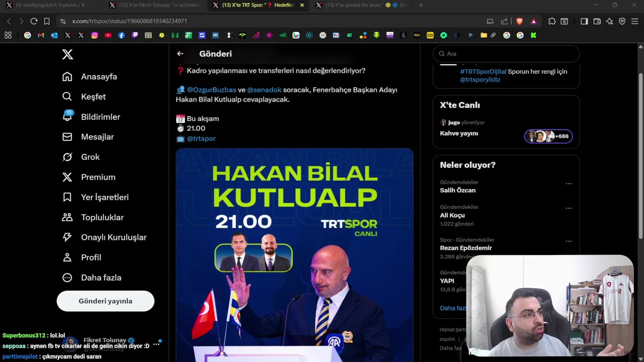Screen dimensions: 644x362
Task: Click the browser forward arrow
Action: (x=21, y=21)
